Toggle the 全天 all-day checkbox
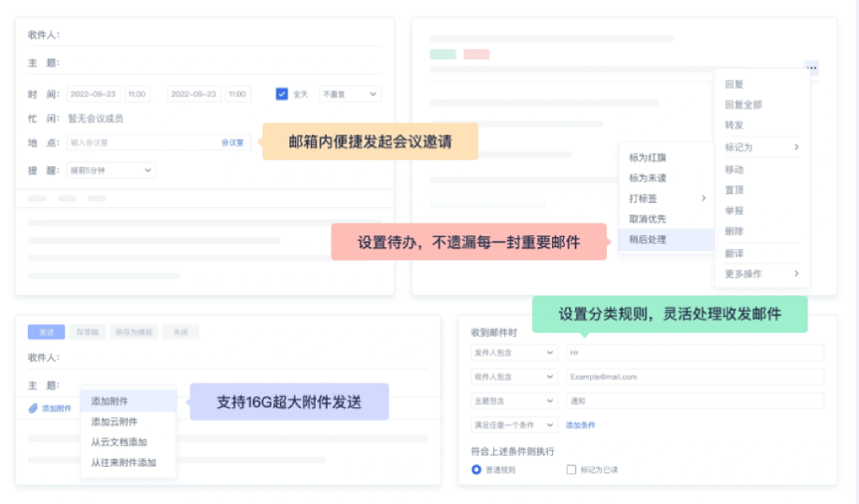 (282, 94)
